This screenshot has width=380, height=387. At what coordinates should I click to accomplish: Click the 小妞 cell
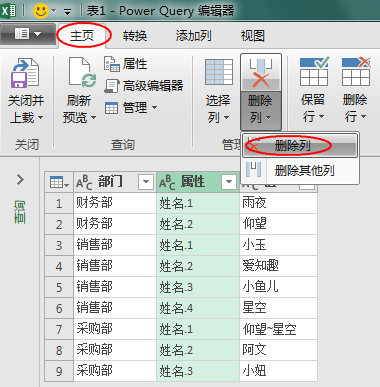click(x=278, y=371)
